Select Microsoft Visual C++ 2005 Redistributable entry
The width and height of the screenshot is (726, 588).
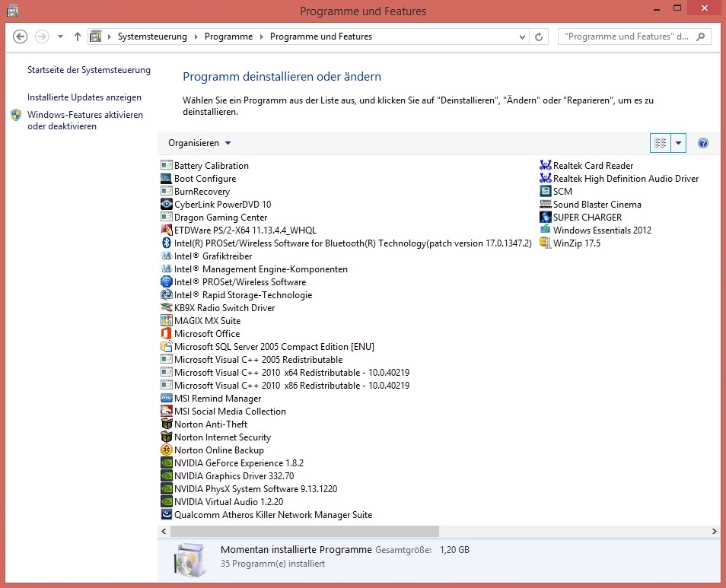coord(251,360)
